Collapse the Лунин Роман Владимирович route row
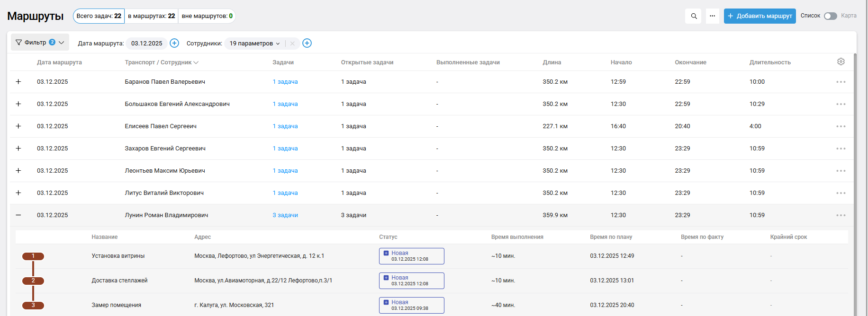The height and width of the screenshot is (316, 868). pos(18,215)
